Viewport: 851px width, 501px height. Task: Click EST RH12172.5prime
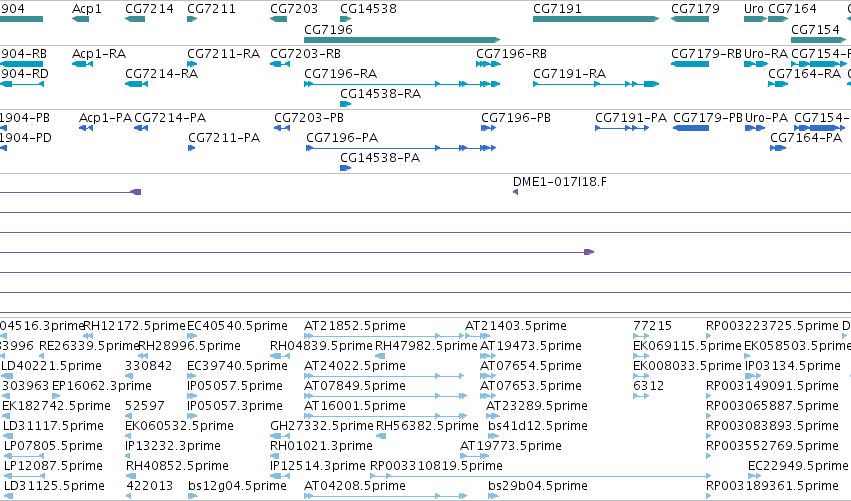(134, 326)
